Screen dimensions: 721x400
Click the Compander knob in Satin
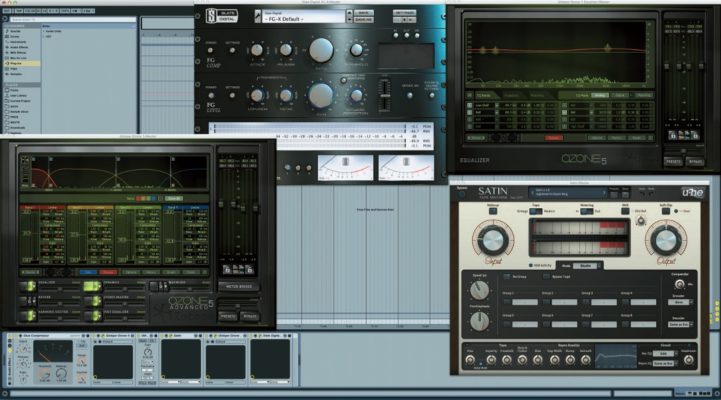[x=679, y=285]
